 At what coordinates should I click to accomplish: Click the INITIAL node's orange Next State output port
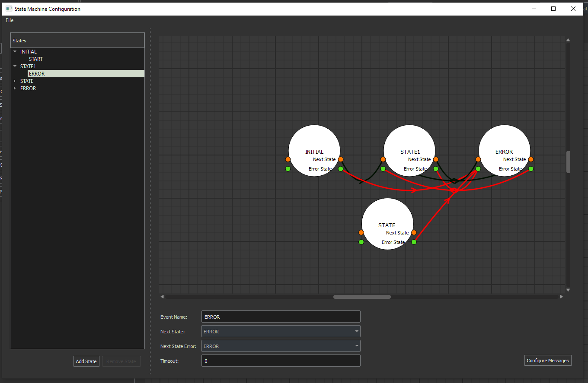pyautogui.click(x=341, y=159)
